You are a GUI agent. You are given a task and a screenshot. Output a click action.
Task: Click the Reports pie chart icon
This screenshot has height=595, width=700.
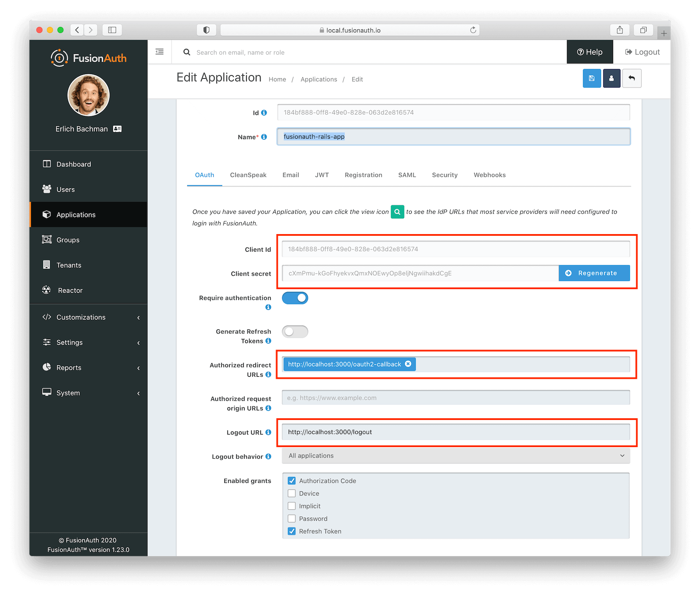47,367
